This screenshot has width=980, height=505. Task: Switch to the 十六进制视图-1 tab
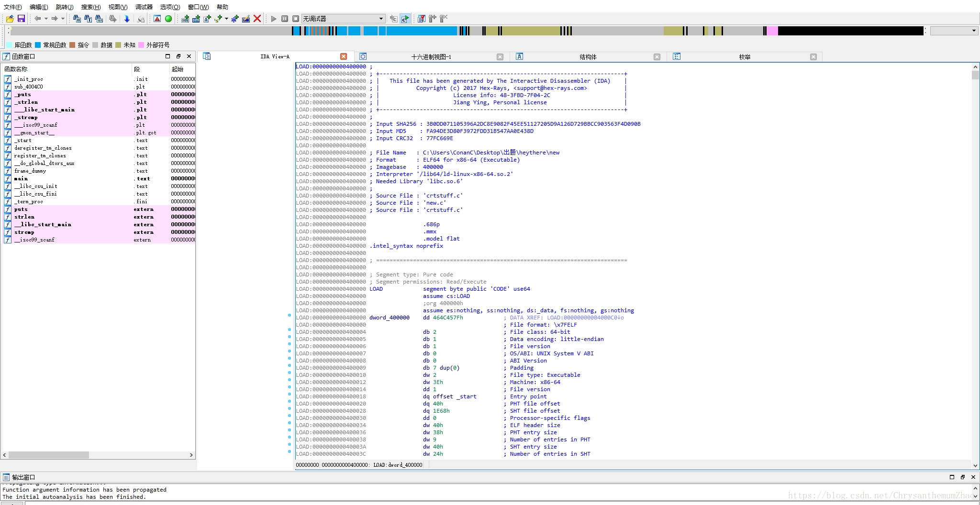pyautogui.click(x=431, y=56)
